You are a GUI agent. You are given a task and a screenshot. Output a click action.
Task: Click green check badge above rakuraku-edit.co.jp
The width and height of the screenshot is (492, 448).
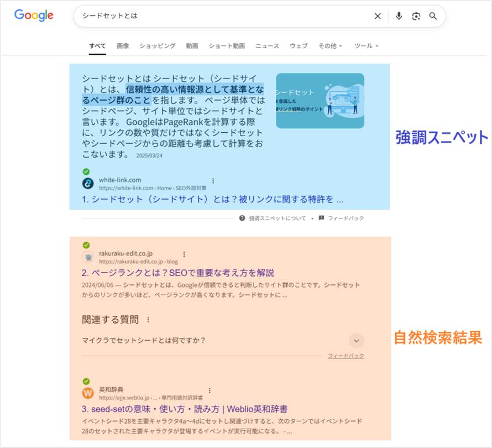click(x=86, y=245)
